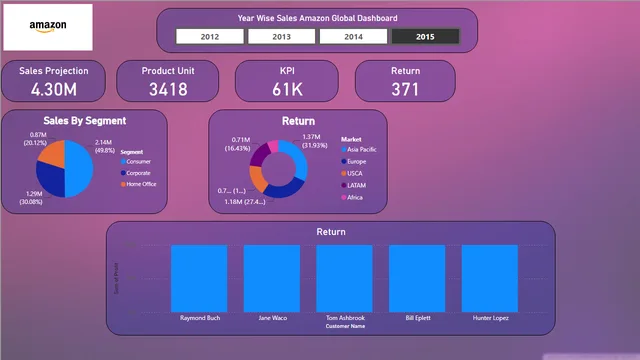Click the '1.18M (27.4...)' data label
This screenshot has height=360, width=640.
coord(245,202)
